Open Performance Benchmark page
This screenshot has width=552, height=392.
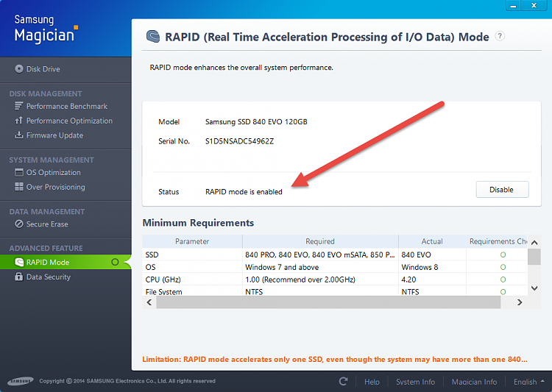[67, 106]
